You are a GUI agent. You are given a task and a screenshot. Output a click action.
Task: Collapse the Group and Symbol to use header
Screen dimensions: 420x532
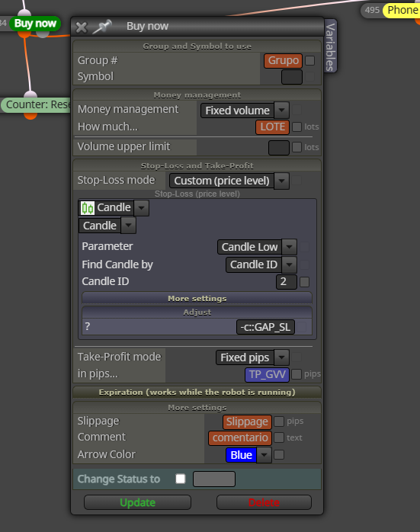point(197,46)
